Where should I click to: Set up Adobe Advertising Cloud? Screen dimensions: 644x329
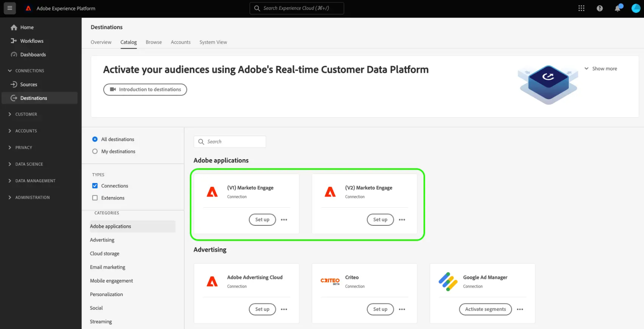[x=262, y=310]
